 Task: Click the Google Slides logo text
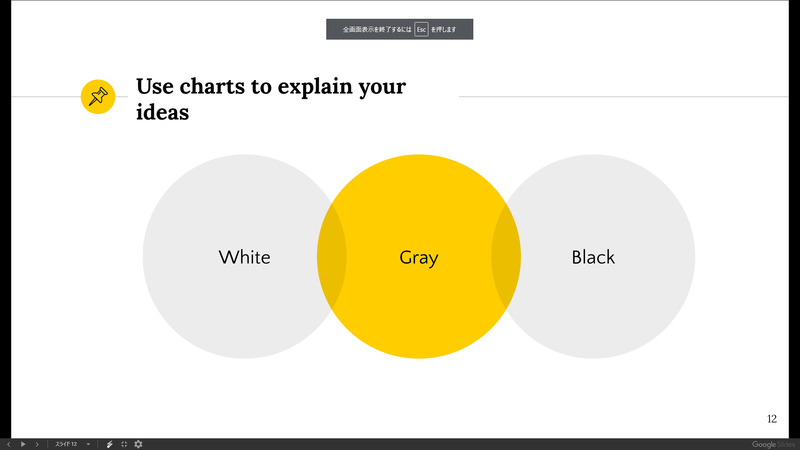(773, 445)
